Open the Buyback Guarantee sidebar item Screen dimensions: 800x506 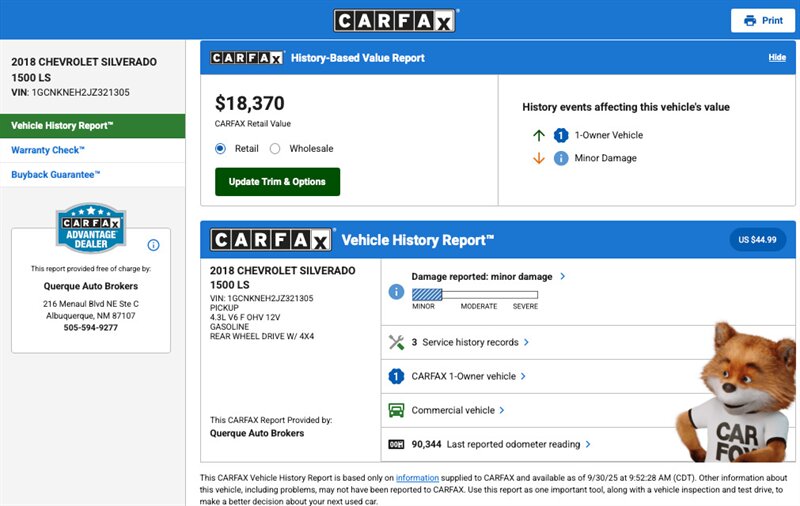(56, 175)
